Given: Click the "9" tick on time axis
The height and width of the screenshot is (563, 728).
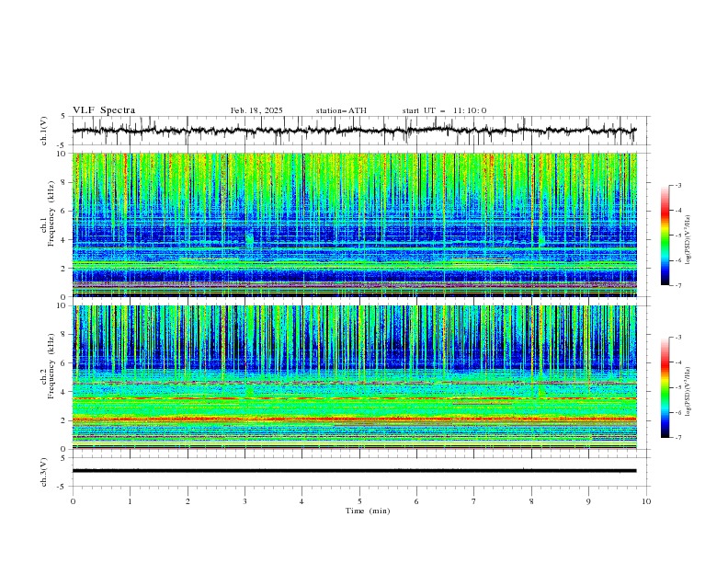Looking at the screenshot, I should point(588,501).
